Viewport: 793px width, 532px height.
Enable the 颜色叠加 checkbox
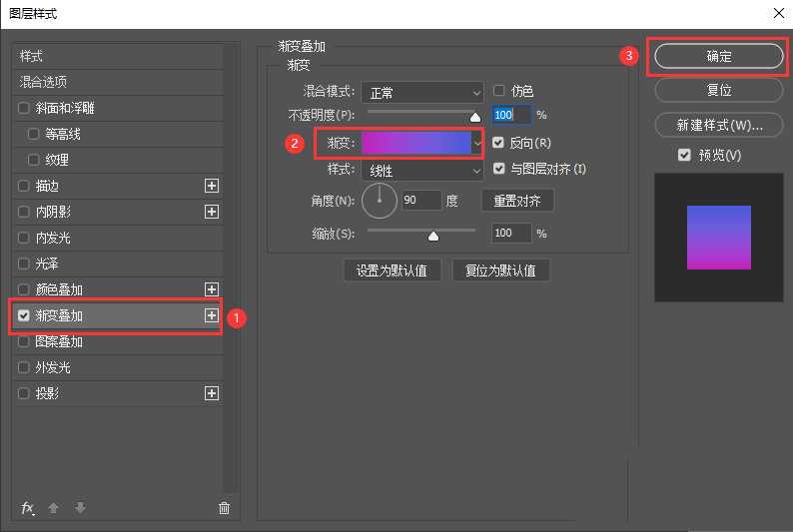click(x=23, y=289)
